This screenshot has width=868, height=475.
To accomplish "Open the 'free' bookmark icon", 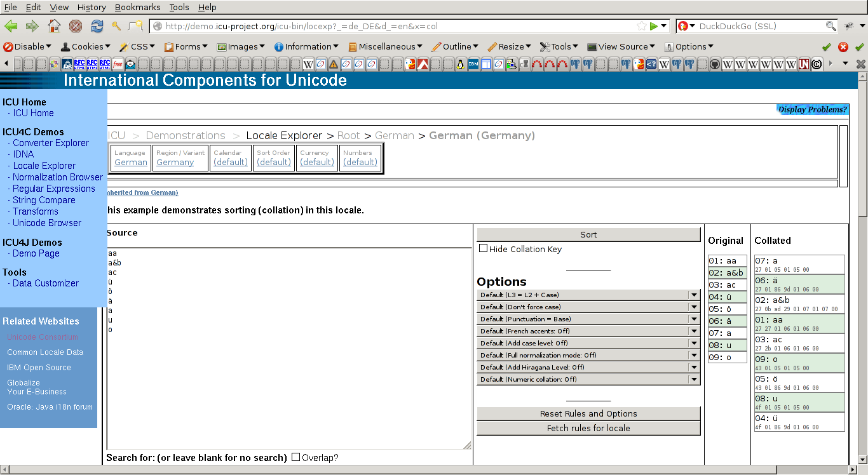I will [118, 64].
